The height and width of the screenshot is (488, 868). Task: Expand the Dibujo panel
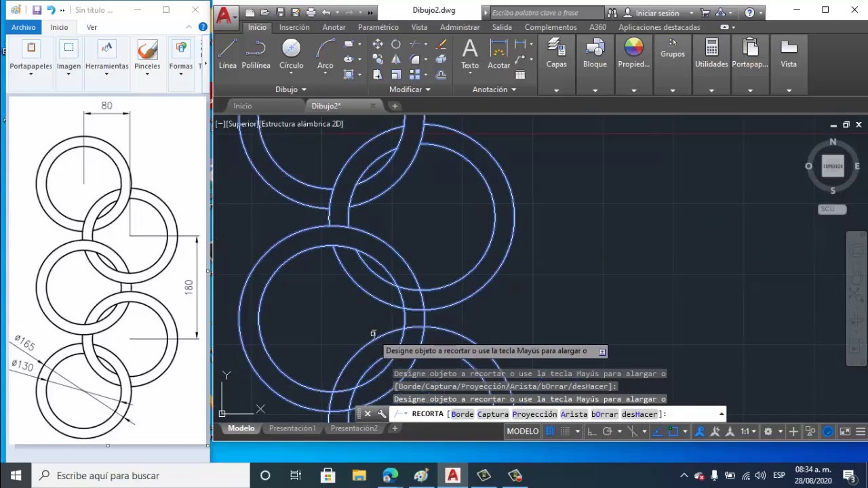(x=291, y=89)
